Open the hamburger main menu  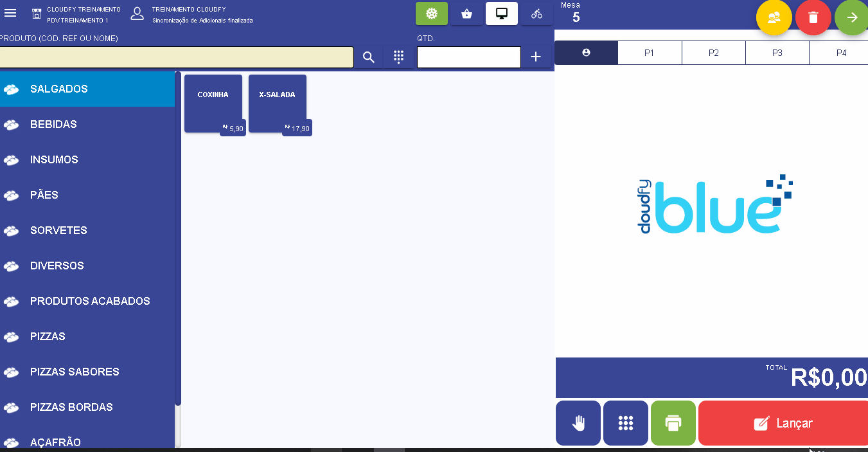(x=10, y=14)
